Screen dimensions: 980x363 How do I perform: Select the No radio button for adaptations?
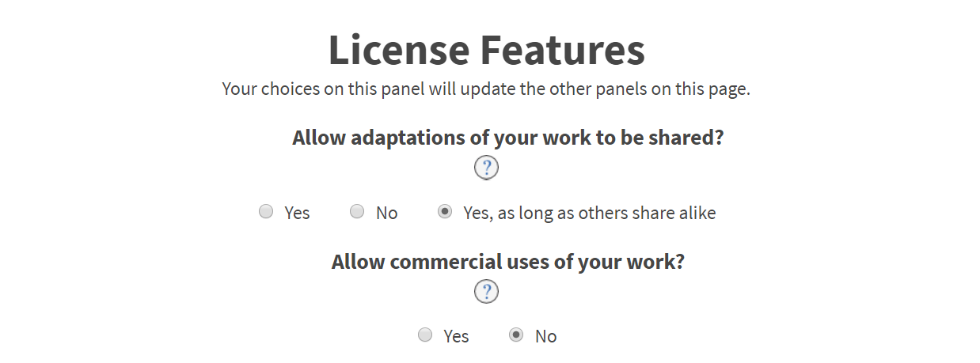point(357,211)
